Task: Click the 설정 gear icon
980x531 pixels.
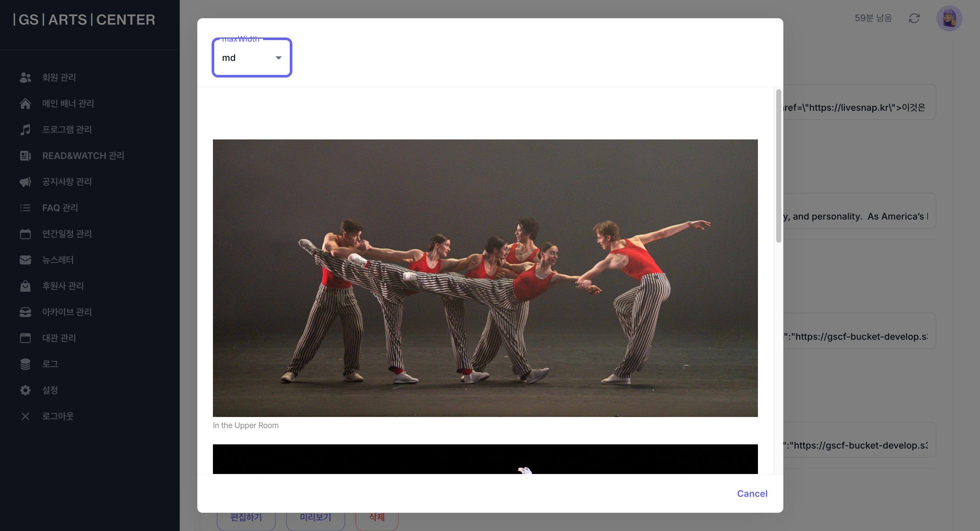Action: click(25, 390)
